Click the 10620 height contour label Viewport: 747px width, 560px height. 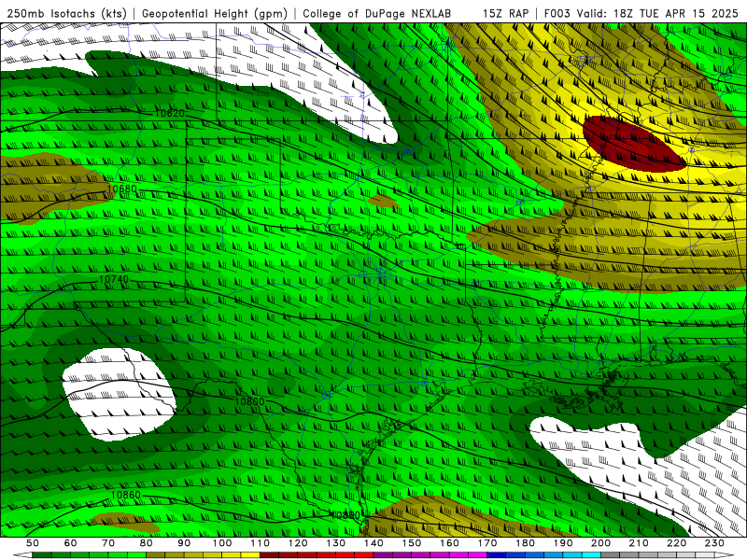[169, 113]
